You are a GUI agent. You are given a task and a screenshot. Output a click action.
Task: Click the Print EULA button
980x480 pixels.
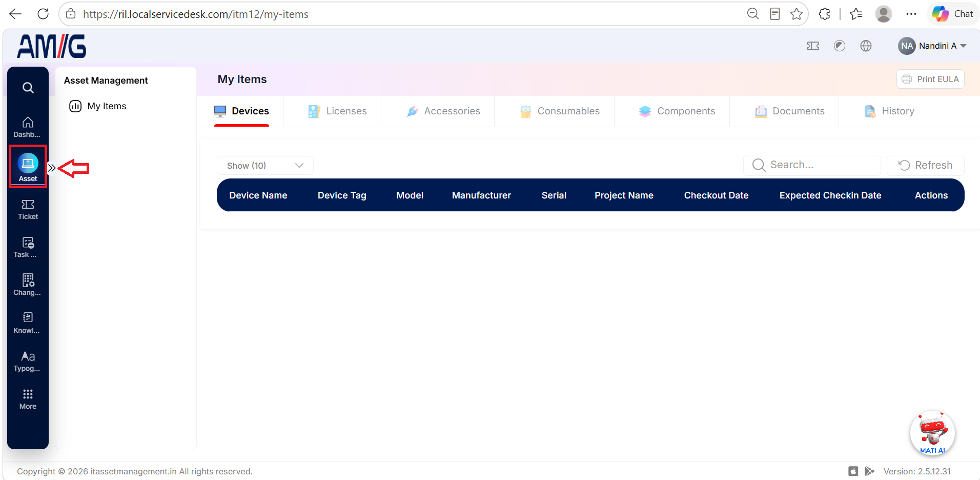pos(930,79)
